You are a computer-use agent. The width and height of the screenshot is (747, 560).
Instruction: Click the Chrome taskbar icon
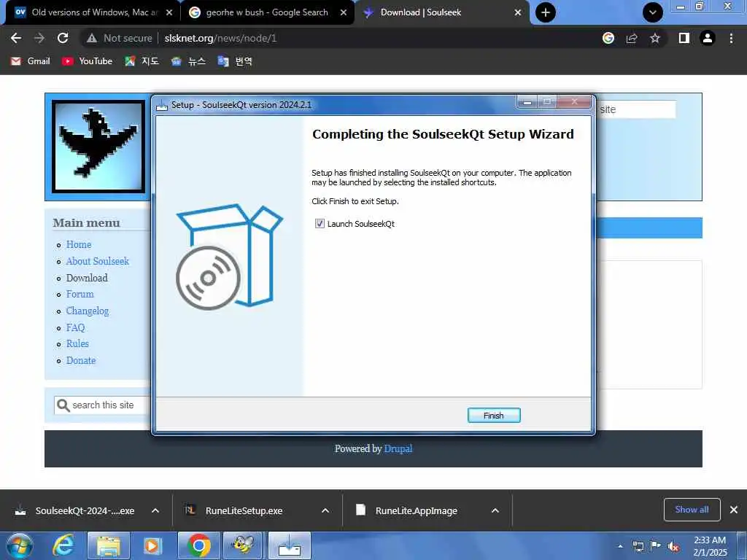click(199, 545)
